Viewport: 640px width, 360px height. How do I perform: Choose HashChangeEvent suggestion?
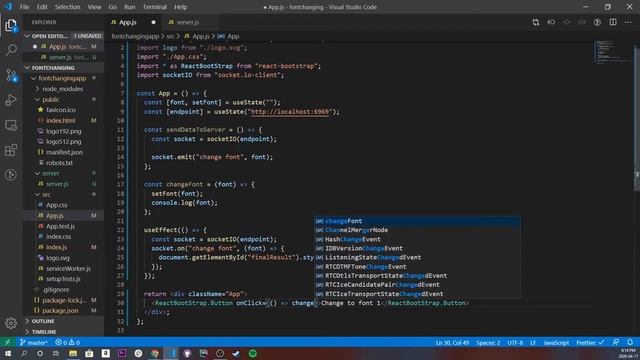click(417, 239)
